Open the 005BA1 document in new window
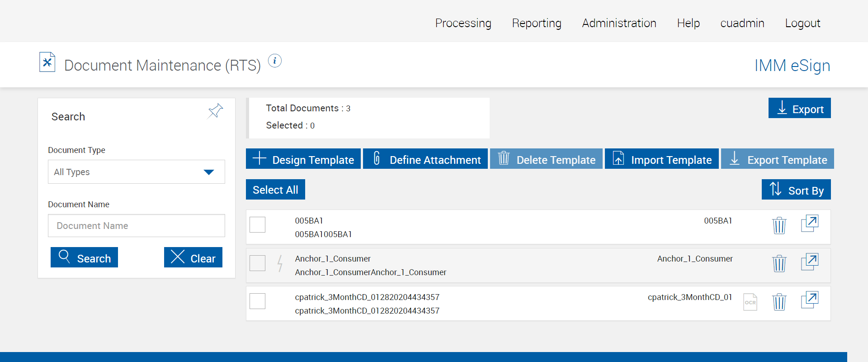 (x=809, y=223)
